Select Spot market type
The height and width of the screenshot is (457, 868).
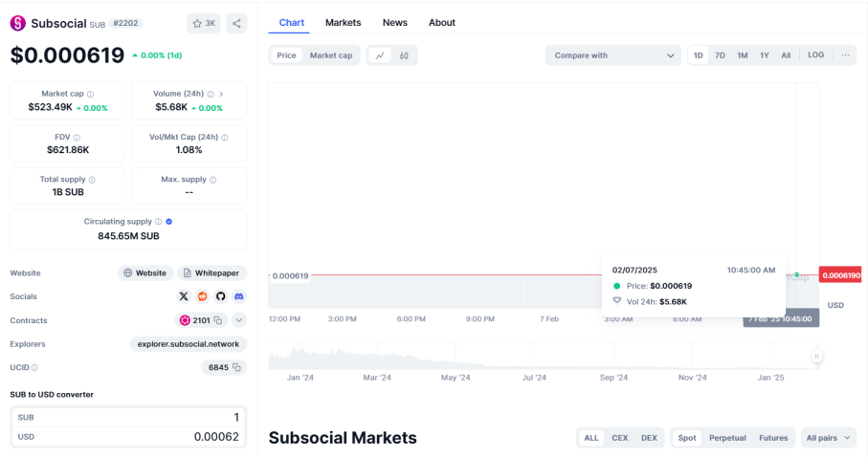point(687,438)
